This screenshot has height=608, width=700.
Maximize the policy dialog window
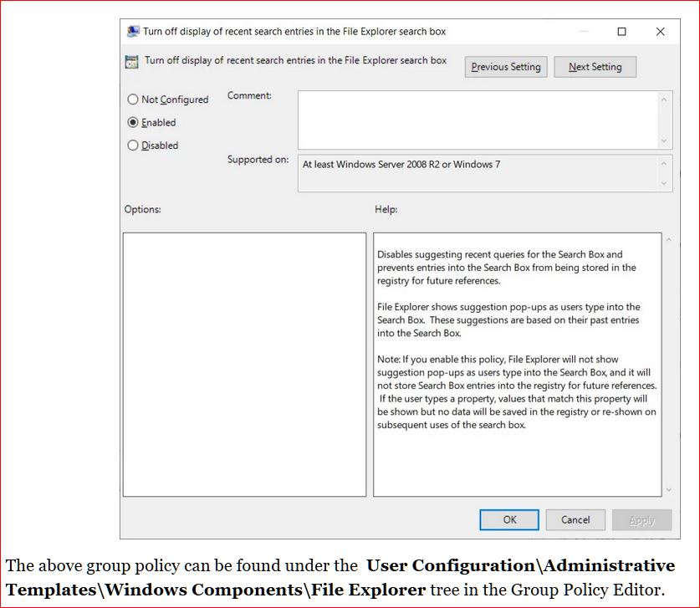coord(621,32)
